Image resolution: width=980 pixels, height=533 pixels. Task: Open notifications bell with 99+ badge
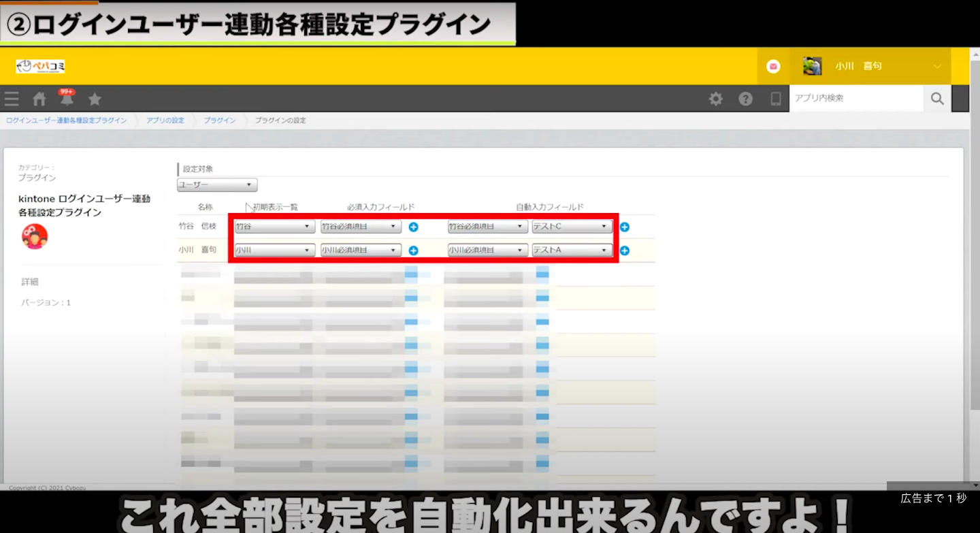click(x=67, y=99)
